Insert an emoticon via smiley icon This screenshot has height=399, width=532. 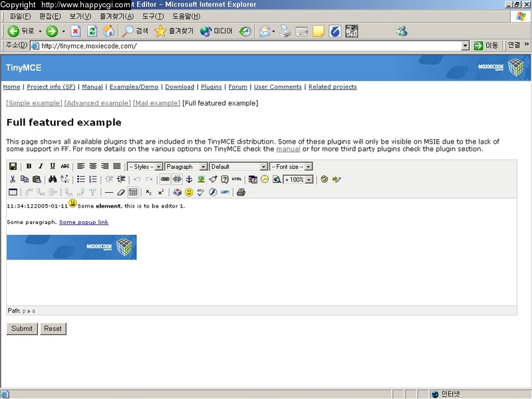tap(189, 192)
